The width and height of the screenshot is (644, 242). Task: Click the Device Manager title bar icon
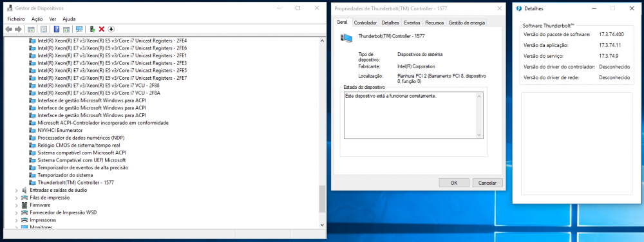10,8
